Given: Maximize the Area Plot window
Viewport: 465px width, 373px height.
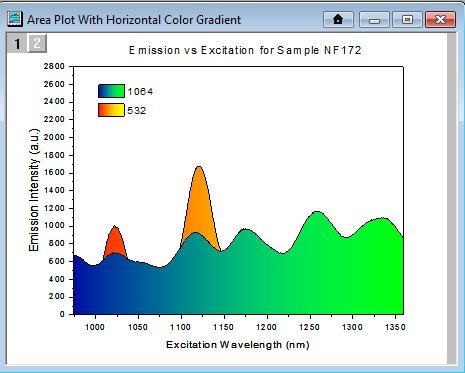Looking at the screenshot, I should [x=407, y=20].
